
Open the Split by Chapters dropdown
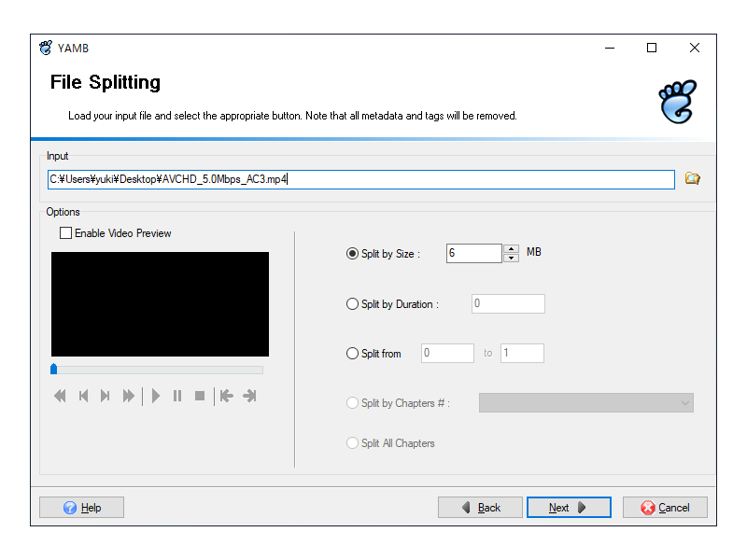point(586,403)
